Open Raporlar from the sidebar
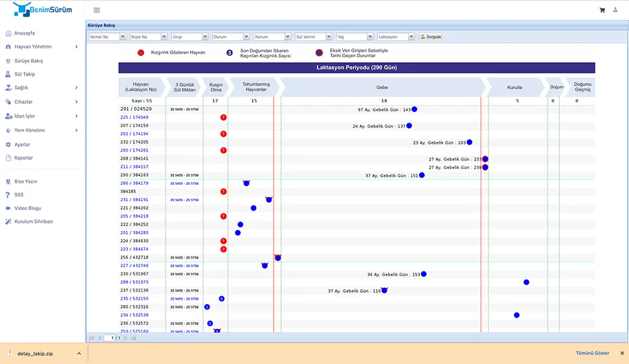This screenshot has height=364, width=629. 23,158
